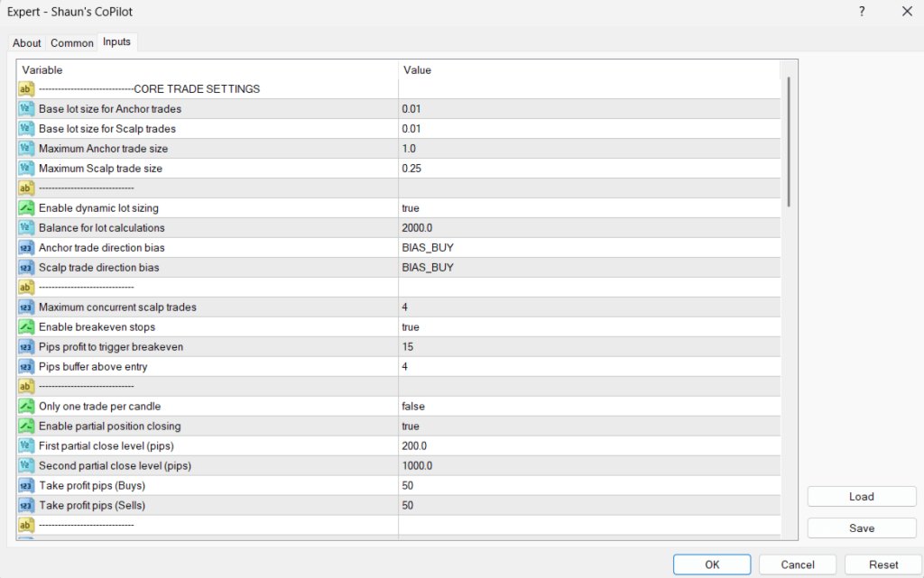This screenshot has height=578, width=924.
Task: Click the string icon beside CORE TRADE SETTINGS
Action: [26, 89]
